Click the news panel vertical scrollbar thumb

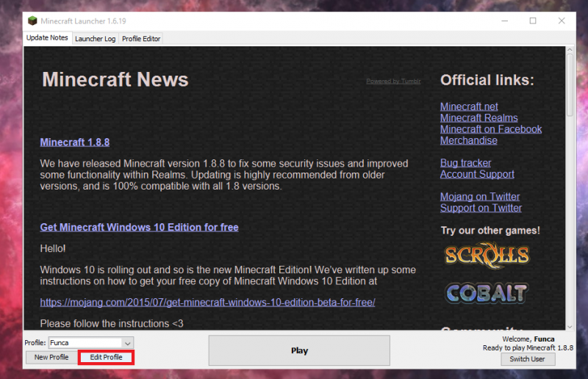click(570, 84)
